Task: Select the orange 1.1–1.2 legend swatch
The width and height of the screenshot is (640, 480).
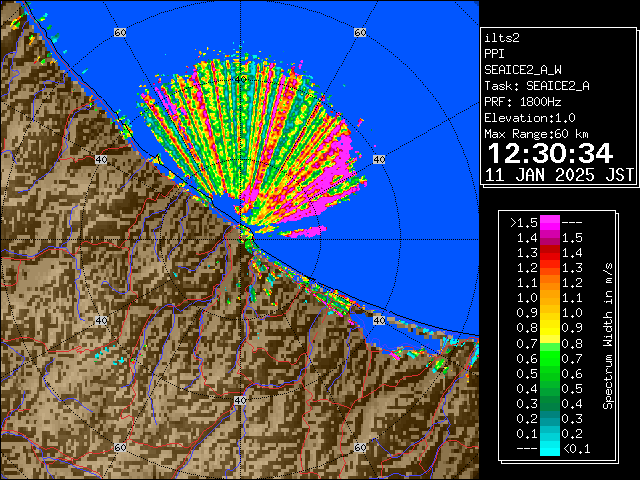Action: coord(550,283)
